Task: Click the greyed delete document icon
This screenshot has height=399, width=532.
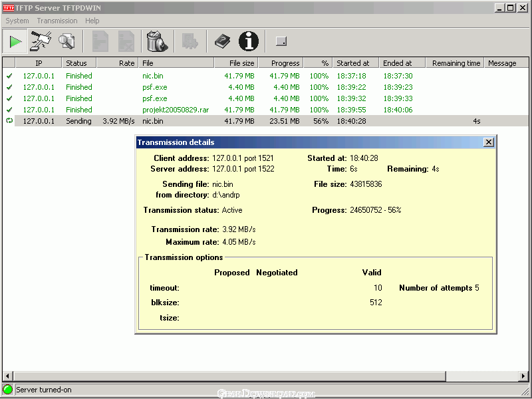Action: [126, 41]
